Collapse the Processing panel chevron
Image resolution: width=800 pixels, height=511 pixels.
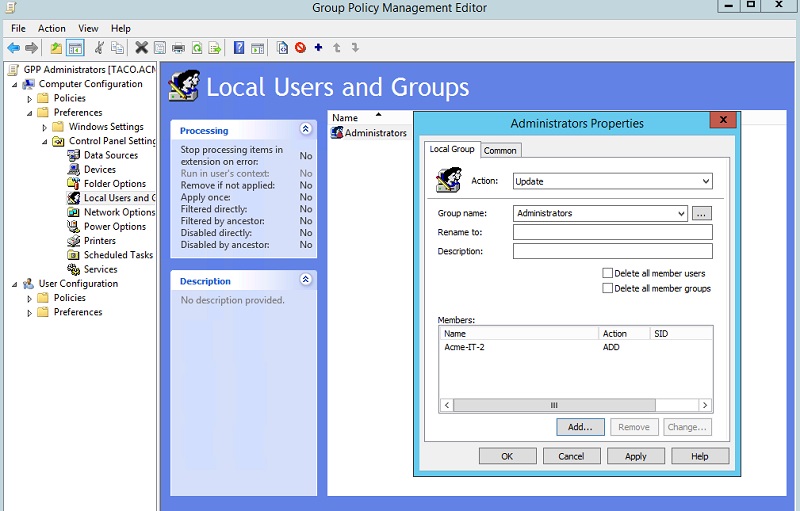click(x=306, y=129)
